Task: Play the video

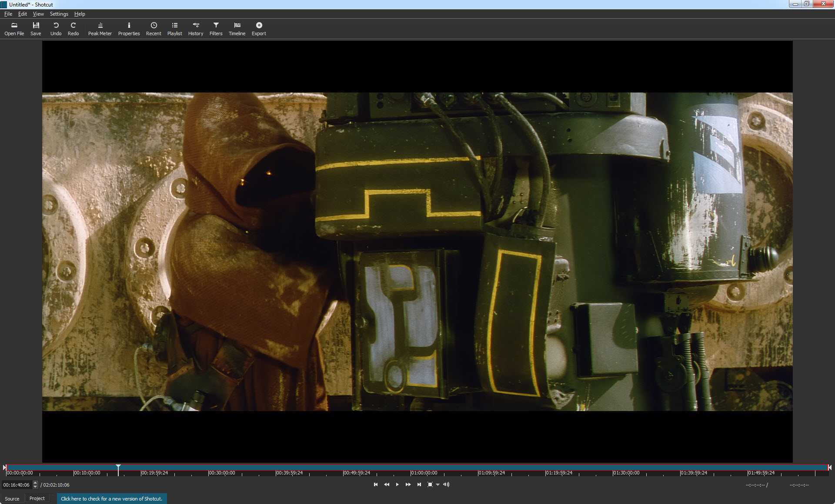Action: tap(397, 484)
